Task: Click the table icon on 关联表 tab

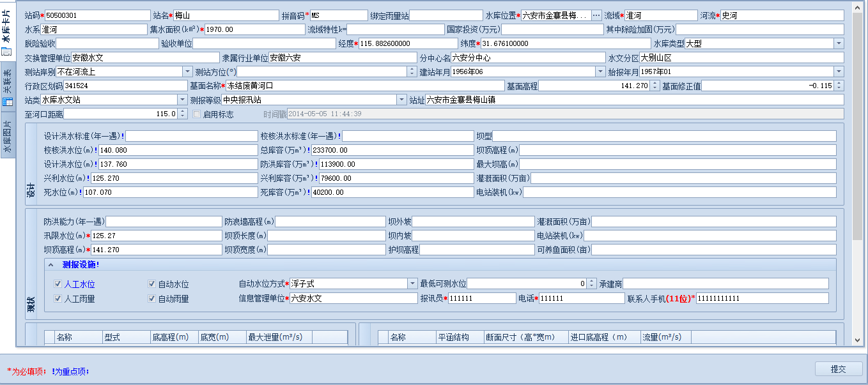Action: [7, 102]
